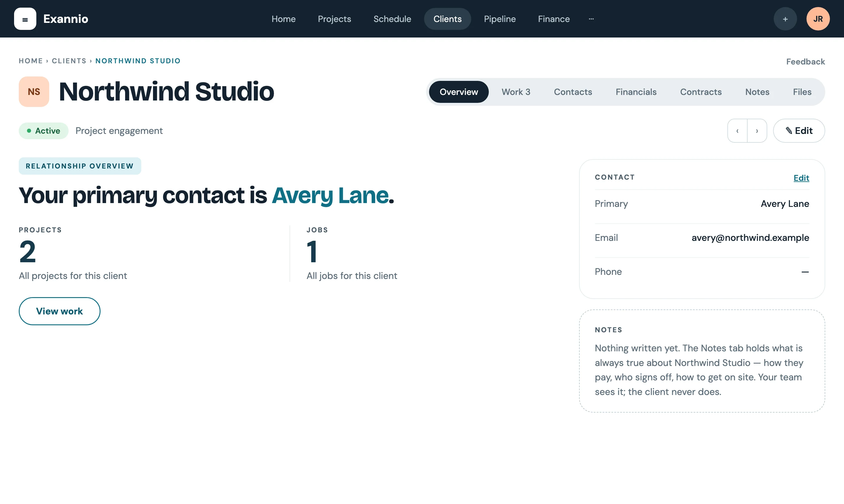The height and width of the screenshot is (504, 844).
Task: Go to next client with right chevron
Action: [757, 131]
